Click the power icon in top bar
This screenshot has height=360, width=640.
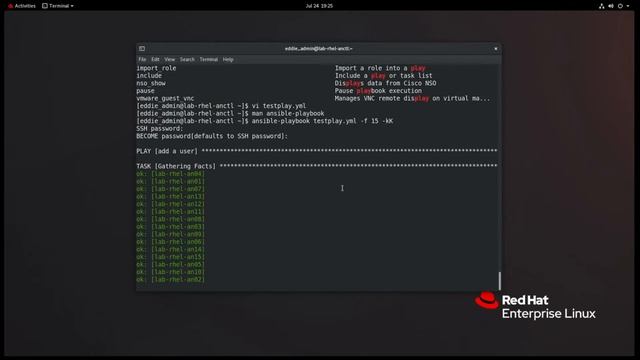[620, 6]
